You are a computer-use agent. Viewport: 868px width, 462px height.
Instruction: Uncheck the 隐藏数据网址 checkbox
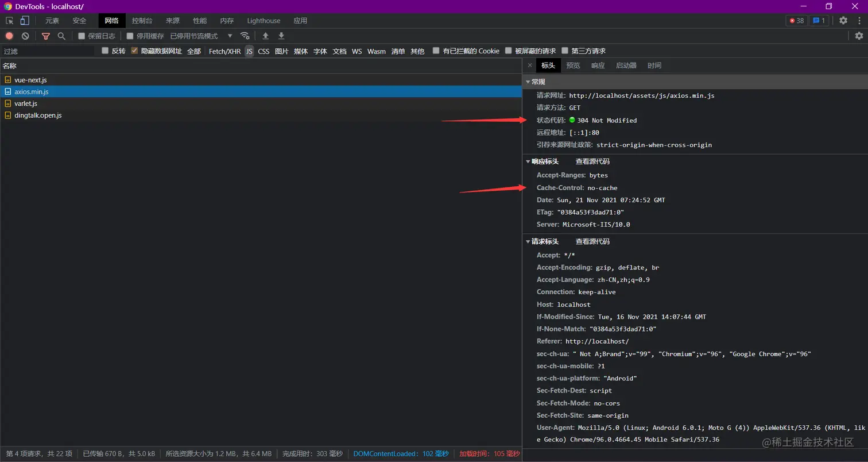click(134, 51)
